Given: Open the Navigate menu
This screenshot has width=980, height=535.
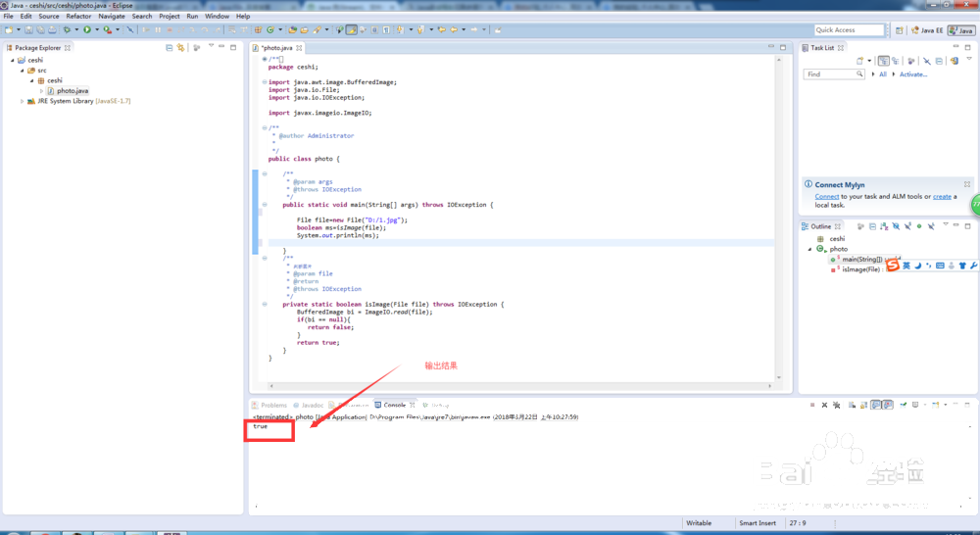Looking at the screenshot, I should (x=112, y=16).
